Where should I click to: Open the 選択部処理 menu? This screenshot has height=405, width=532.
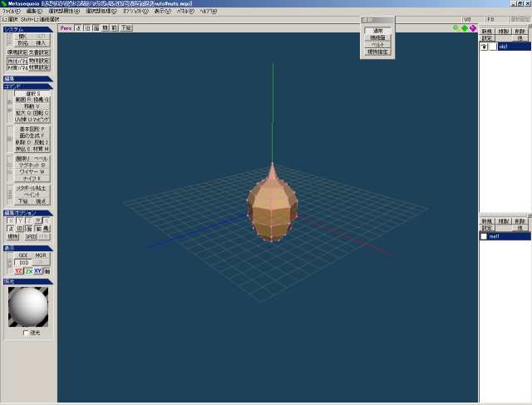[101, 11]
